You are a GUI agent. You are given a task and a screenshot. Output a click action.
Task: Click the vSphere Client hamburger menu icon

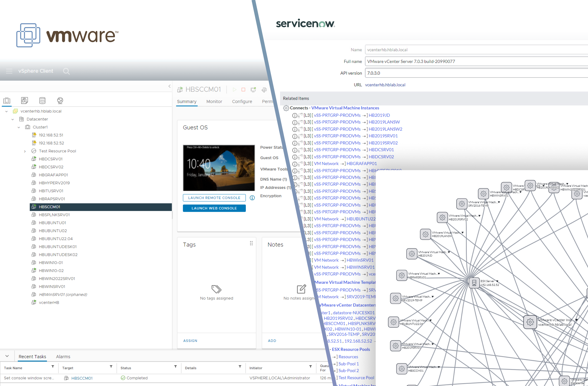pos(9,71)
